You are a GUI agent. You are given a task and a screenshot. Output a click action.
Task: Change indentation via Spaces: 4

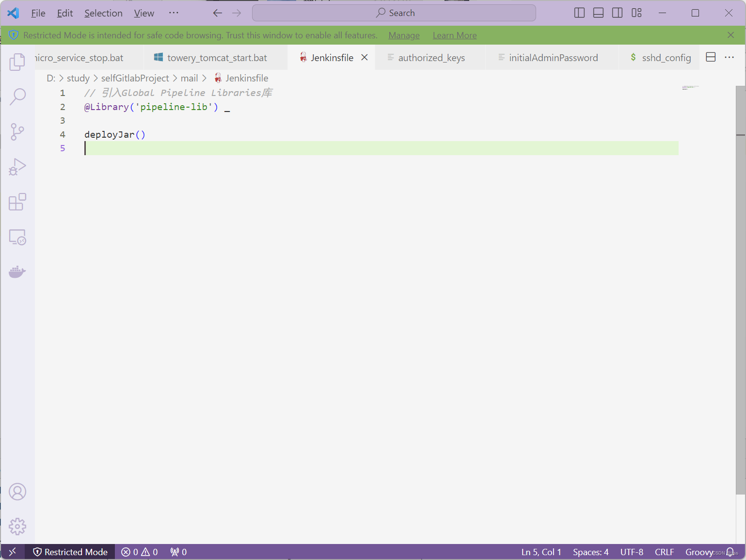click(590, 552)
